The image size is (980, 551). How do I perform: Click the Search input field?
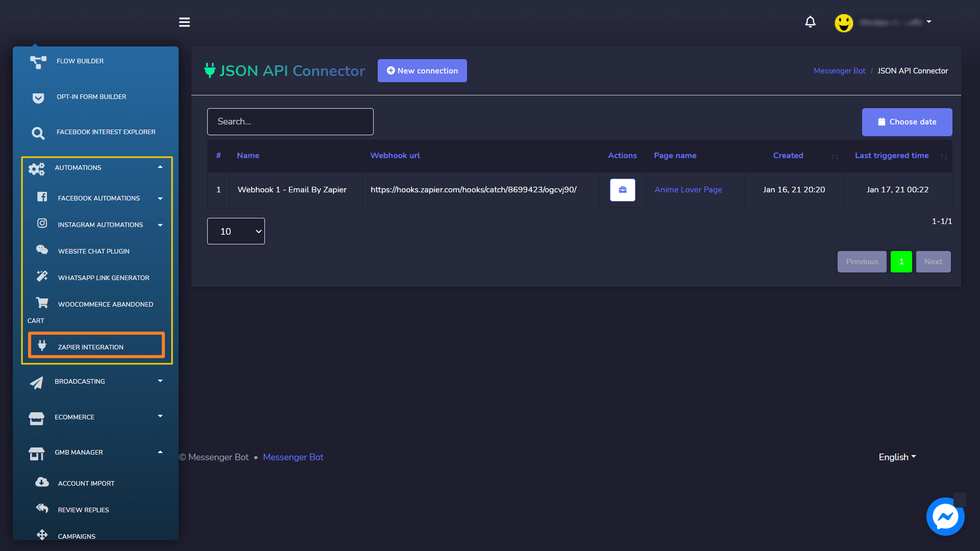[x=291, y=122]
